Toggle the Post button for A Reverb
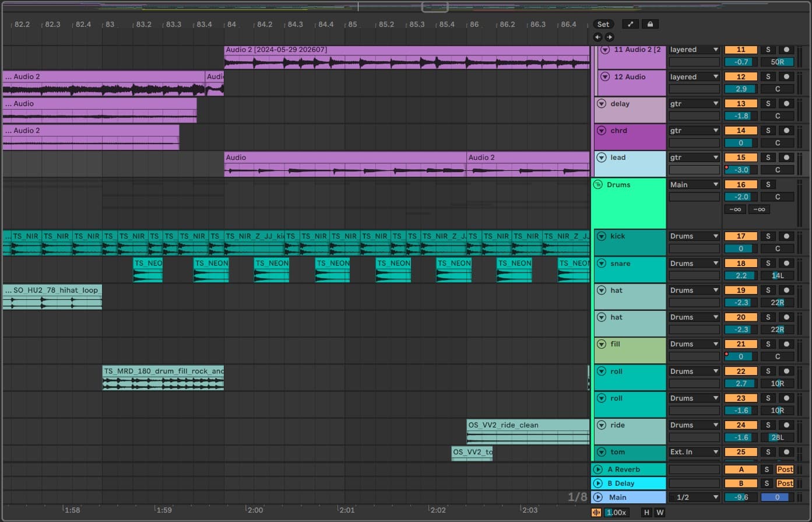The image size is (812, 522). coord(785,469)
